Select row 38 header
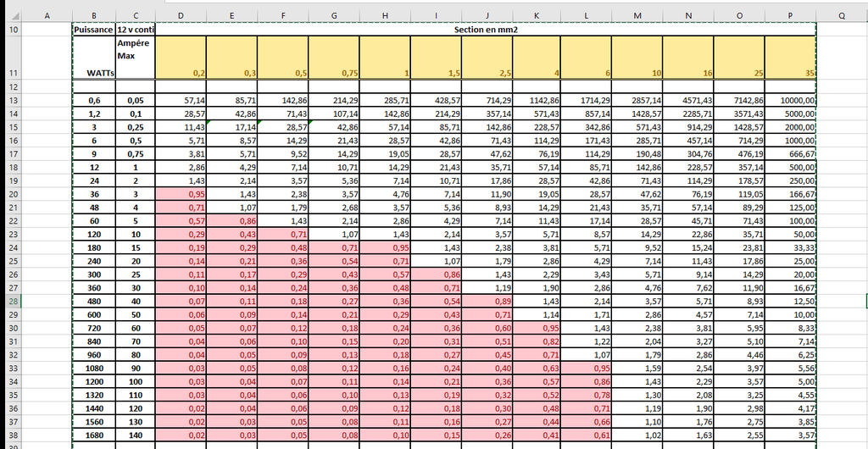The image size is (868, 449). (x=12, y=435)
